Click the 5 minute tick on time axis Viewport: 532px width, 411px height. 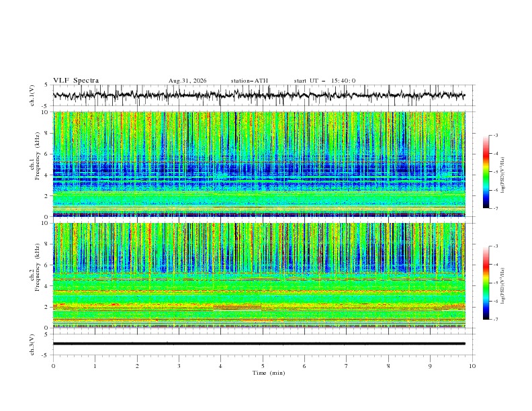[263, 366]
